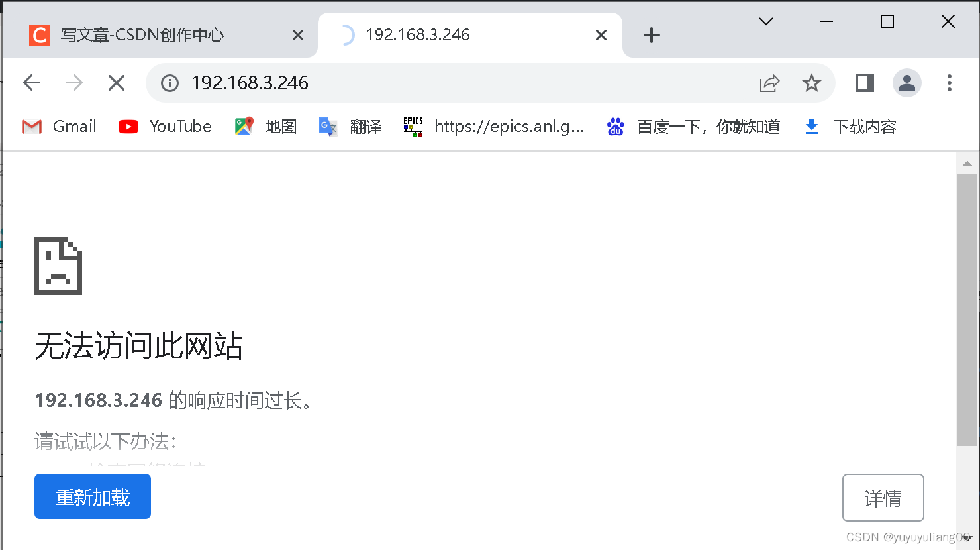Viewport: 980px width, 550px height.
Task: Click the 重新加载 reload button
Action: click(93, 496)
